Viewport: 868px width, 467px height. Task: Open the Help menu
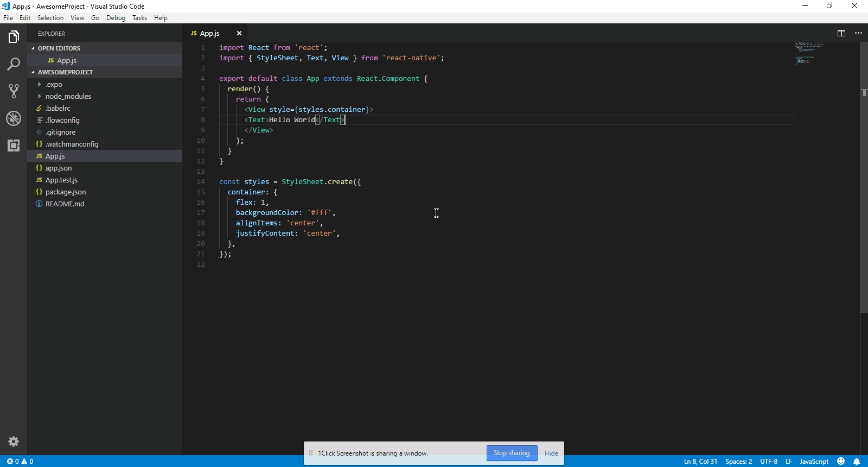(161, 18)
